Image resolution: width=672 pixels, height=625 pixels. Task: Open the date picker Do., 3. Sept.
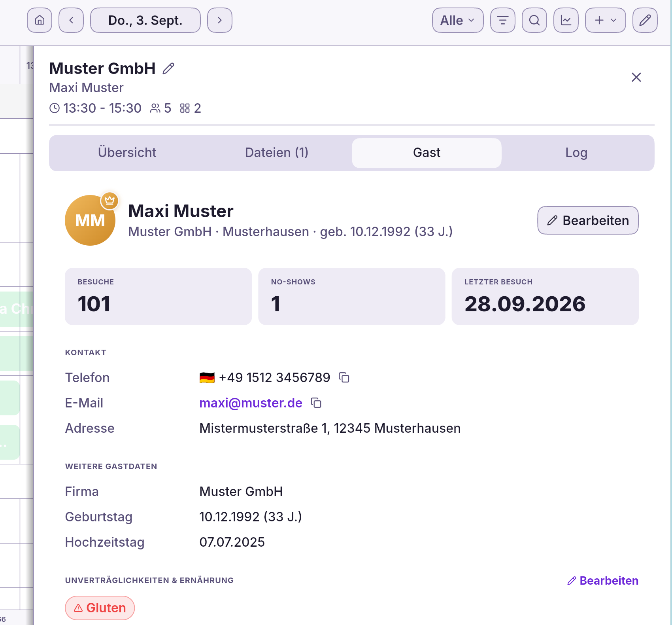coord(145,20)
